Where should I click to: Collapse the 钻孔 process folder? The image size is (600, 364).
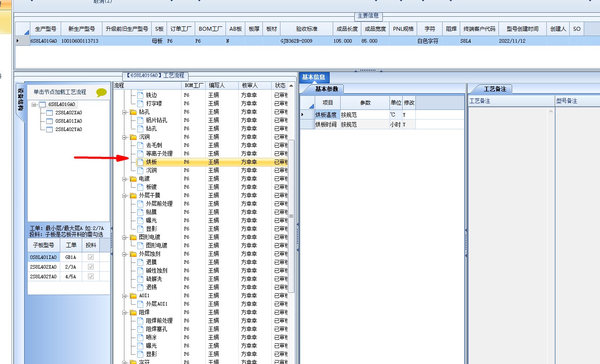click(124, 112)
